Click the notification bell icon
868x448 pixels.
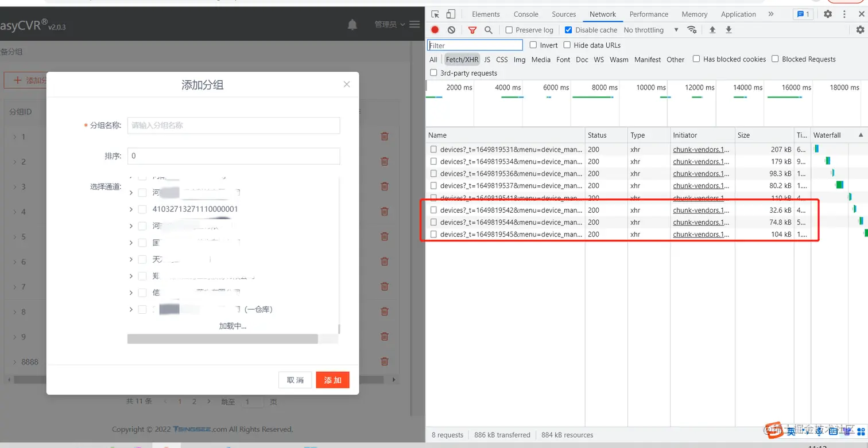coord(352,25)
